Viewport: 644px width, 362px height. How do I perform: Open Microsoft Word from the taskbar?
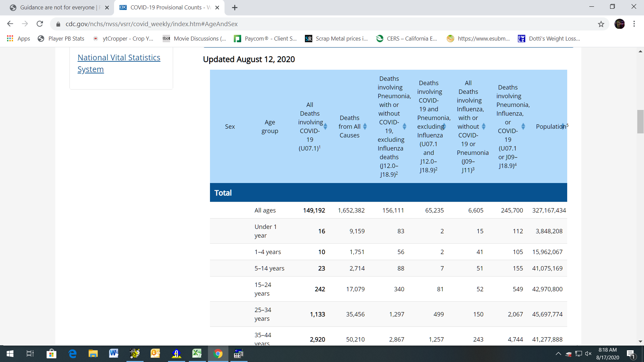coord(114,354)
